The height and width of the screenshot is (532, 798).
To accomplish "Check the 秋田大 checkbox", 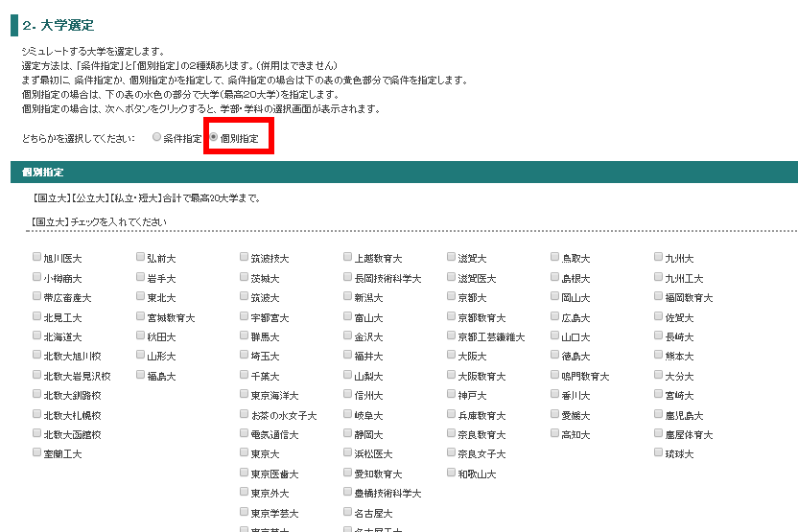I will click(140, 335).
